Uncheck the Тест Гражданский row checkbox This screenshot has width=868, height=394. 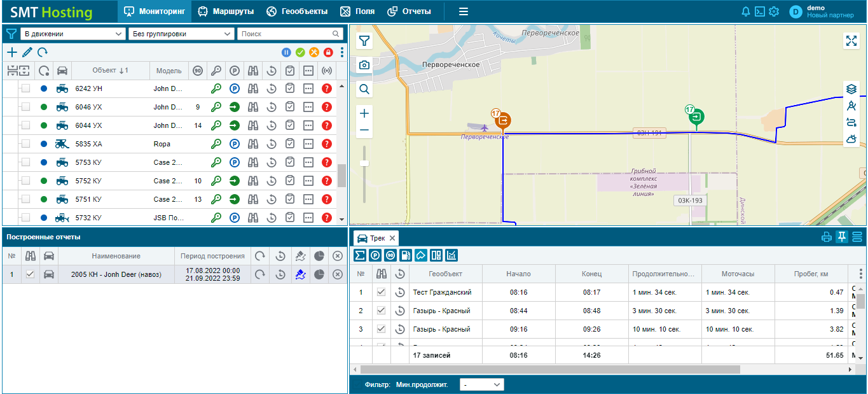point(381,292)
